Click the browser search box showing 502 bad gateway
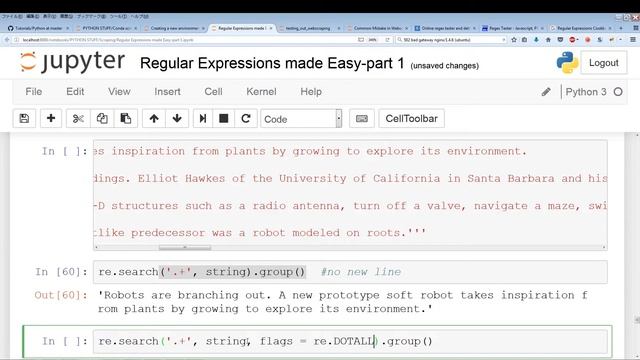This screenshot has height=360, width=640. (451, 40)
